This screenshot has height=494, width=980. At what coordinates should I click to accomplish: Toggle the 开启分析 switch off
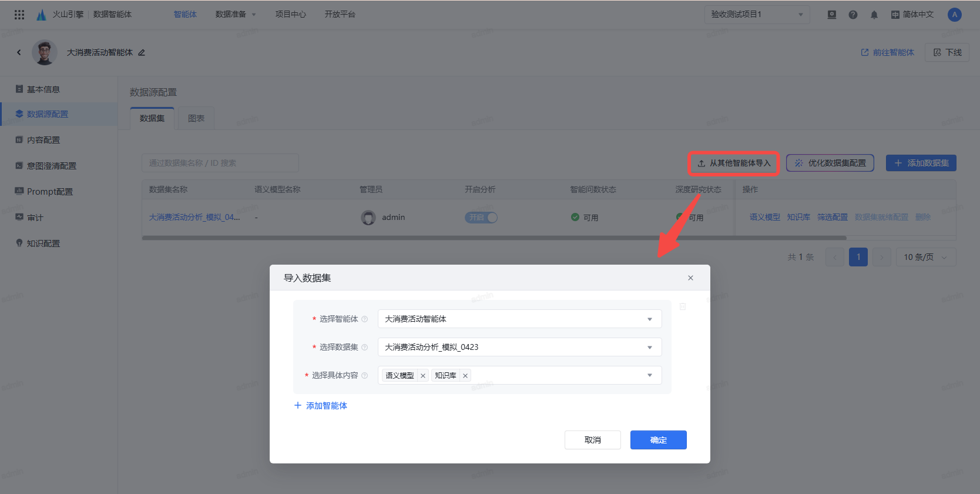tap(481, 218)
